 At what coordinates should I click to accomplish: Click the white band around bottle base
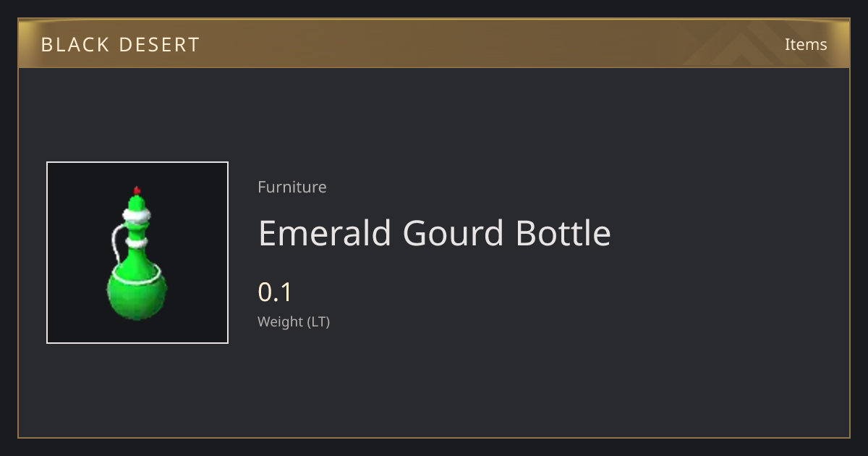click(137, 275)
